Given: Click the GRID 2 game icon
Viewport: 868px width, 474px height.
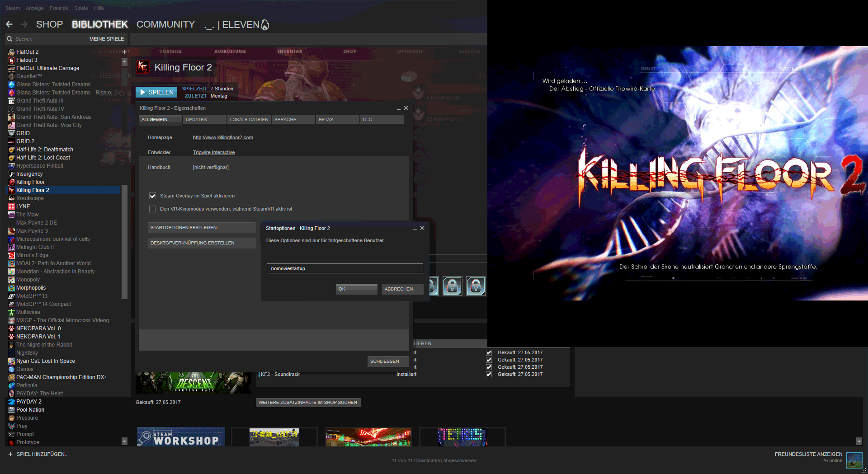Looking at the screenshot, I should click(12, 141).
